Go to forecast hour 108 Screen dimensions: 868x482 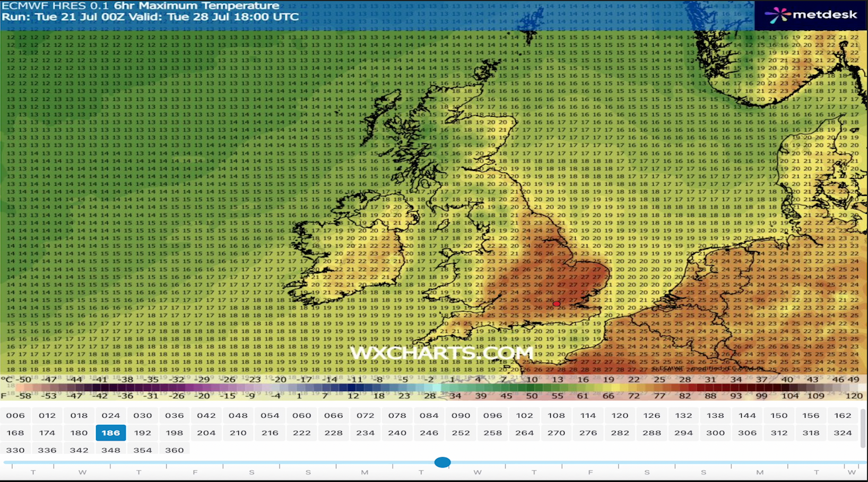[x=557, y=416]
